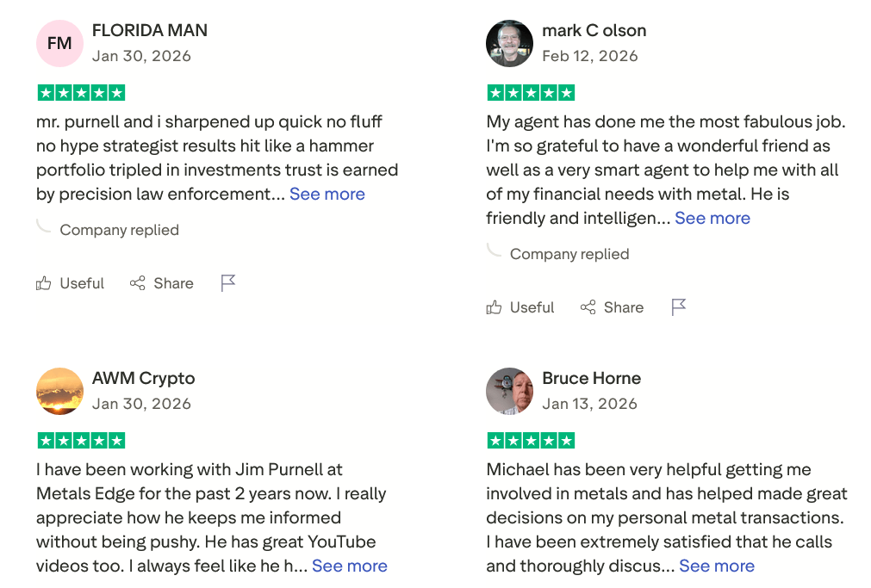
Task: Select the five-star rating under AWM Crypto
Action: click(80, 439)
